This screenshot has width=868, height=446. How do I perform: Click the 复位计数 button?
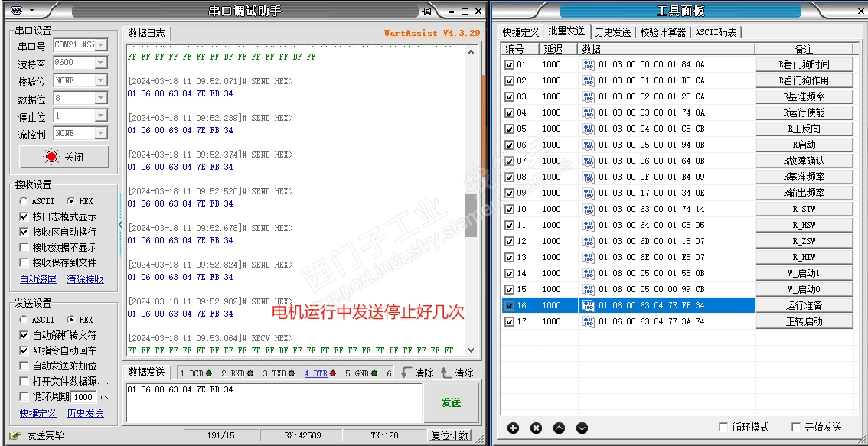(449, 435)
